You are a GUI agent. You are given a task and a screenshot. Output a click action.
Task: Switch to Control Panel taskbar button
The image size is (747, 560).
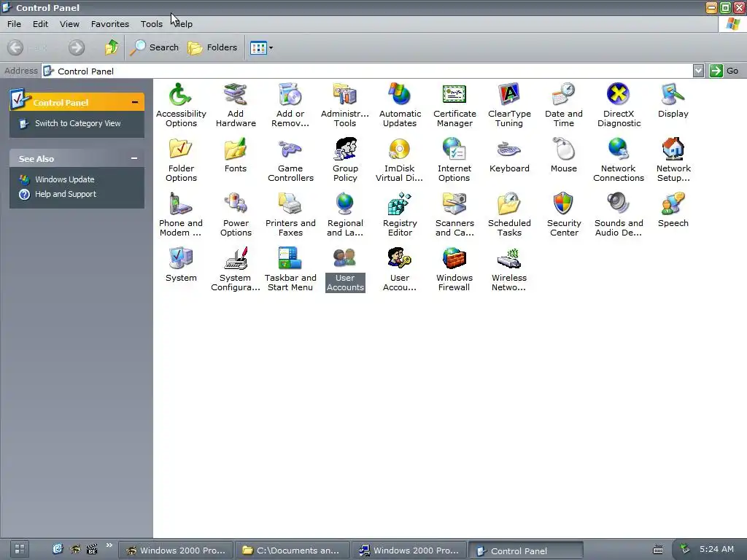click(x=525, y=551)
